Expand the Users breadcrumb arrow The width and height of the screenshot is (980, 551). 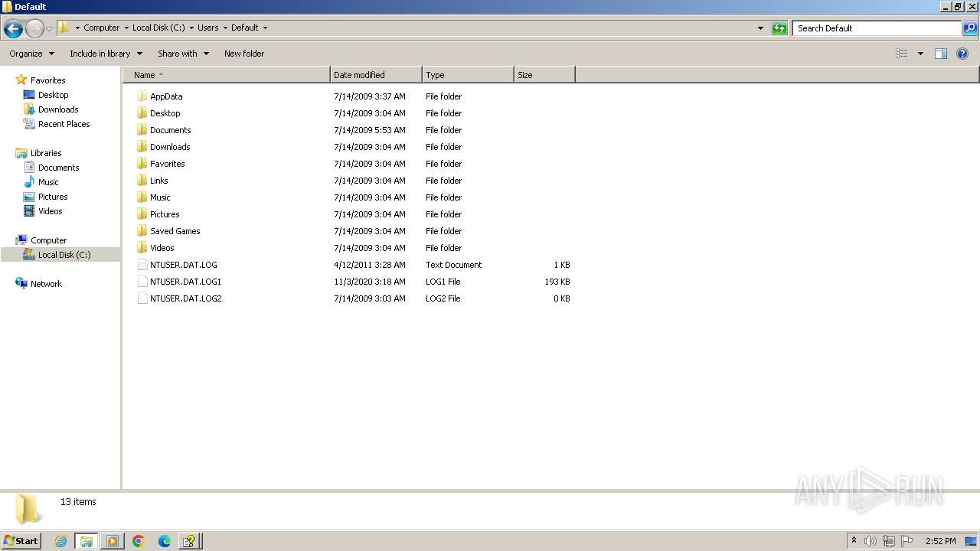(x=225, y=28)
